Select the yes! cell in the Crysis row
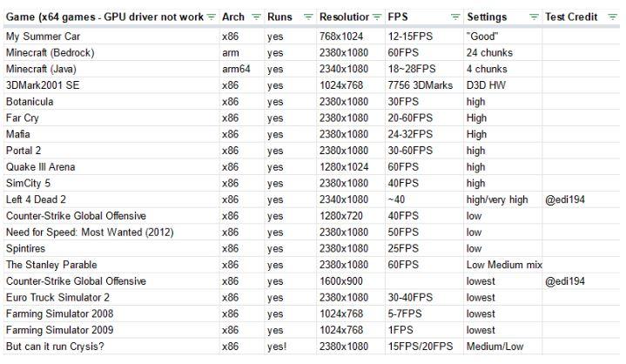The height and width of the screenshot is (364, 626). click(x=277, y=347)
